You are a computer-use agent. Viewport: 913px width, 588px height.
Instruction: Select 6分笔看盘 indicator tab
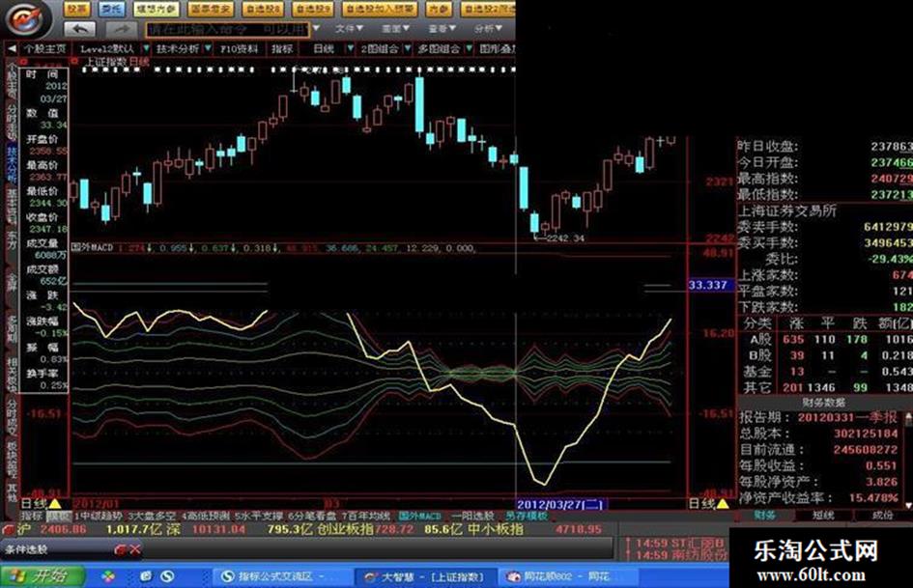pos(313,516)
